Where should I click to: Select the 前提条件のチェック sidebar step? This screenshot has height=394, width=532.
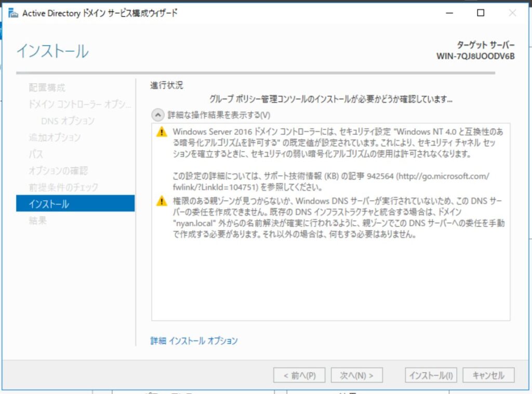click(x=63, y=187)
